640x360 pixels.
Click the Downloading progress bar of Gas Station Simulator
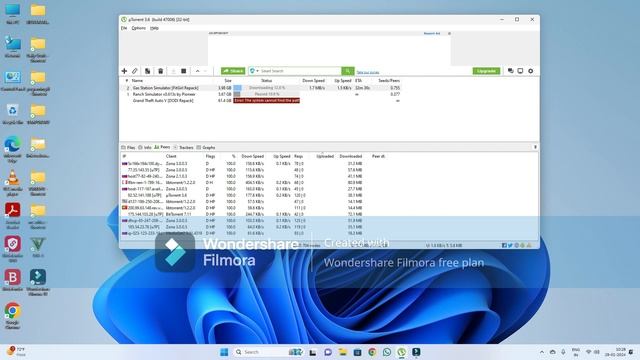(x=266, y=88)
